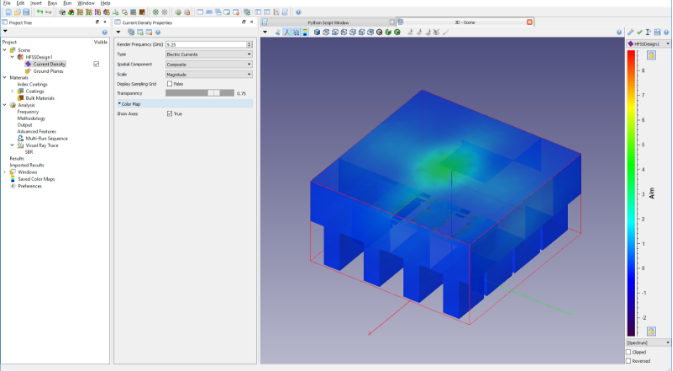
Task: Select the Current Density tree item
Action: pos(49,64)
